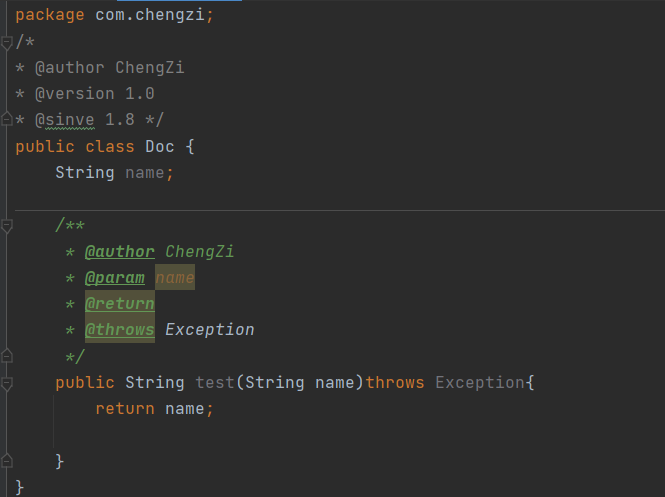Click the return keyword in the method body
665x497 pixels.
[x=125, y=409]
